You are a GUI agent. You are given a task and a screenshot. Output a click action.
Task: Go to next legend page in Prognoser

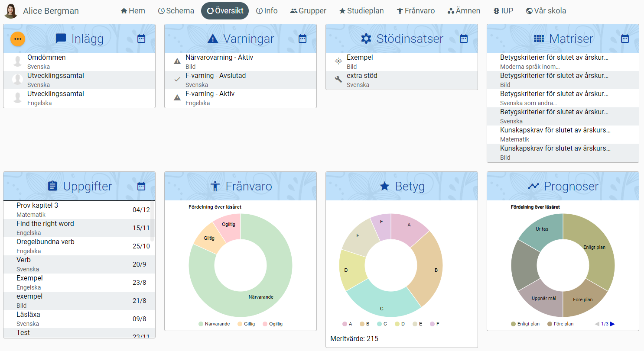point(613,324)
